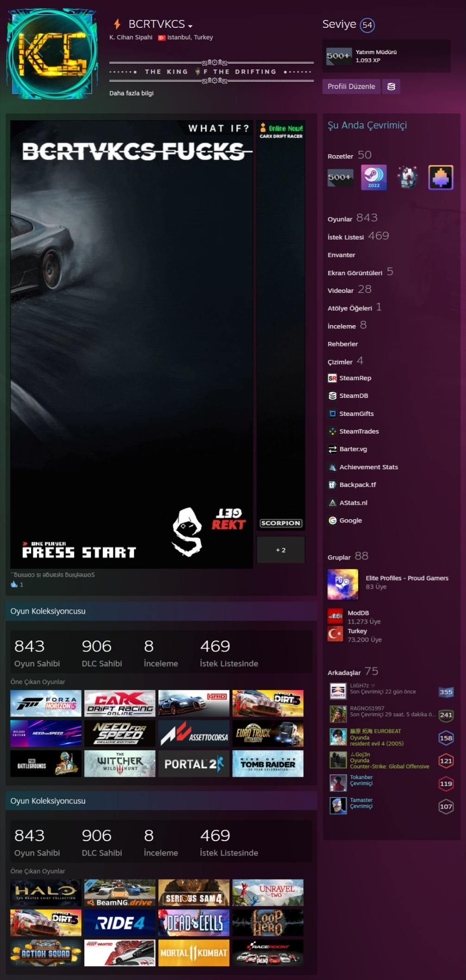Open the Arkadaşlar friends list link
The image size is (466, 980).
coord(344,672)
